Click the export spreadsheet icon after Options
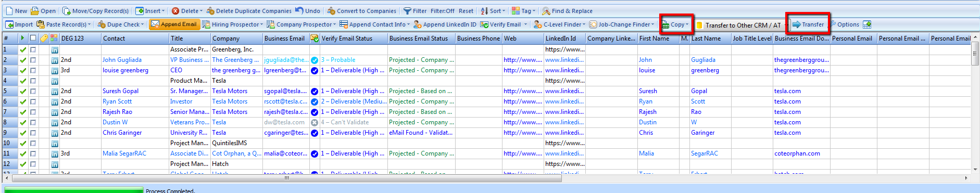The width and height of the screenshot is (980, 193). pos(867,24)
